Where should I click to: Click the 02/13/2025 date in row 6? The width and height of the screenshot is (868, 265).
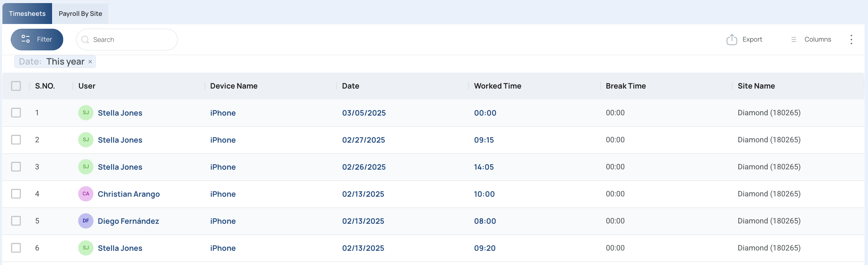tap(363, 248)
